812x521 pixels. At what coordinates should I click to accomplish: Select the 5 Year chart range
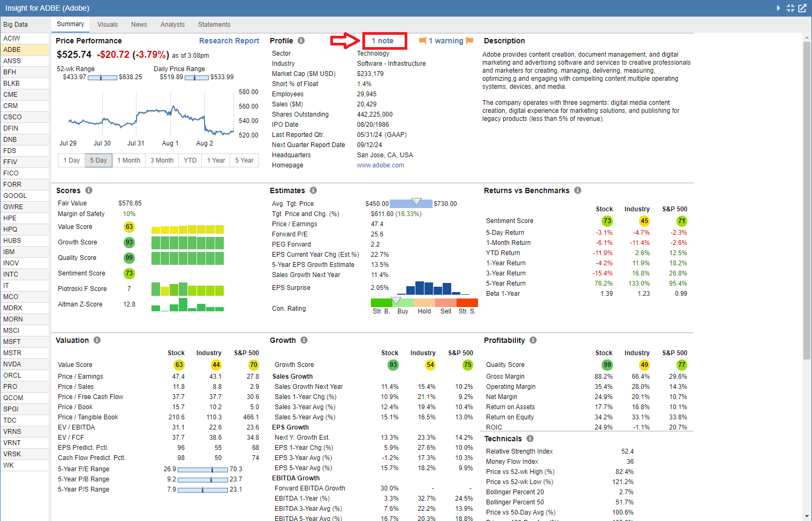(245, 160)
